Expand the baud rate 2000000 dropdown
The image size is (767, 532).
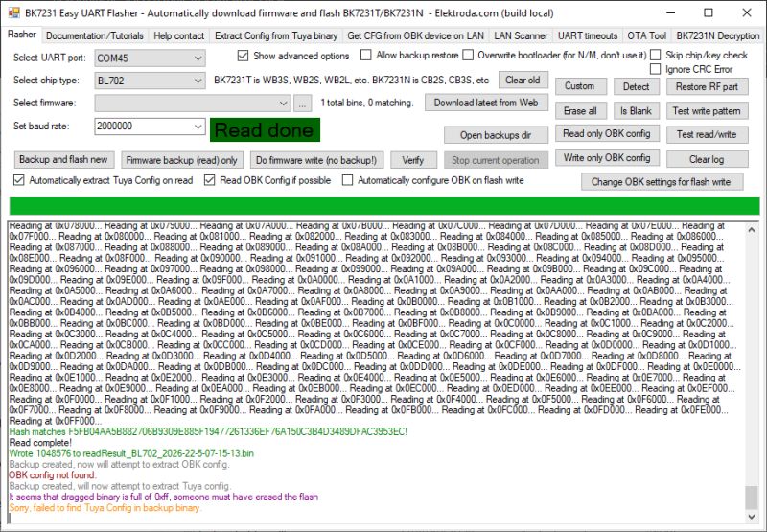[x=198, y=127]
